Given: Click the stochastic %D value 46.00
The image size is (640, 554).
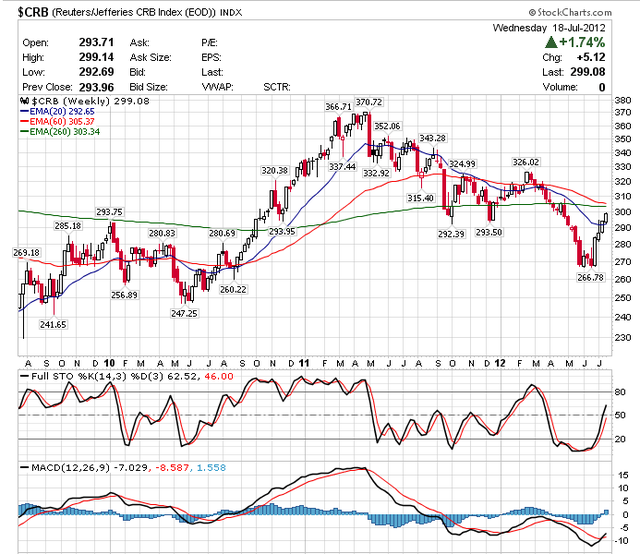Looking at the screenshot, I should tap(219, 376).
